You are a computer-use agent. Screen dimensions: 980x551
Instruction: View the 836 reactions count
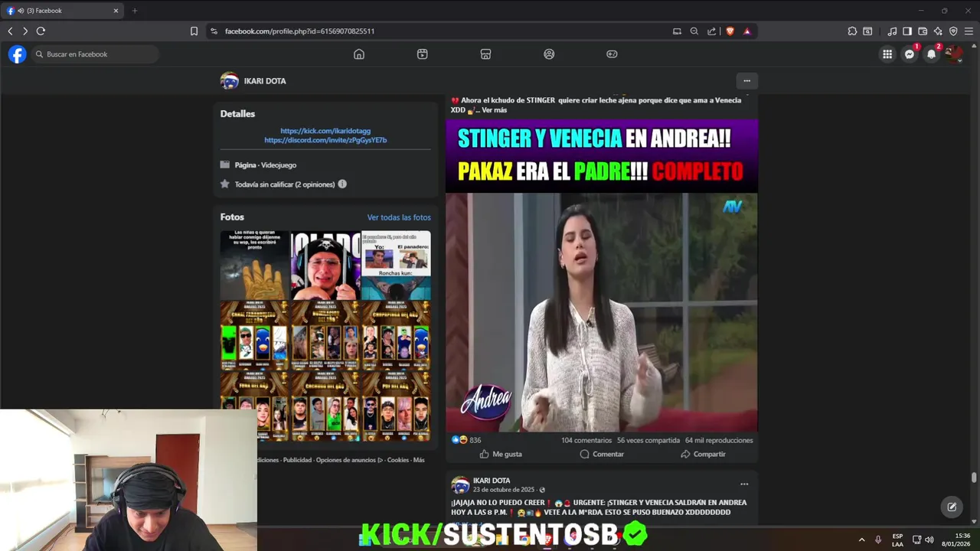[x=475, y=440]
